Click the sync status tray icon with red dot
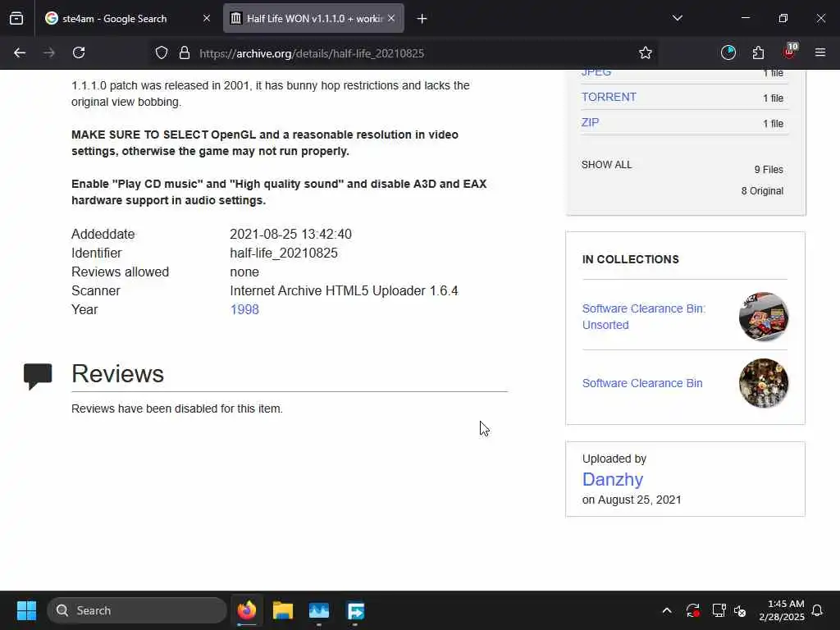The width and height of the screenshot is (840, 630). (692, 610)
